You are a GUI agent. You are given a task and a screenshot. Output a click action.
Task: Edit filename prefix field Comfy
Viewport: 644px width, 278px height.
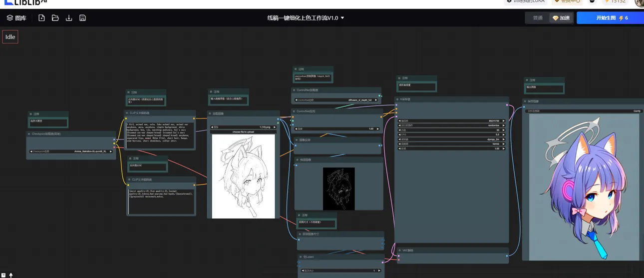584,111
